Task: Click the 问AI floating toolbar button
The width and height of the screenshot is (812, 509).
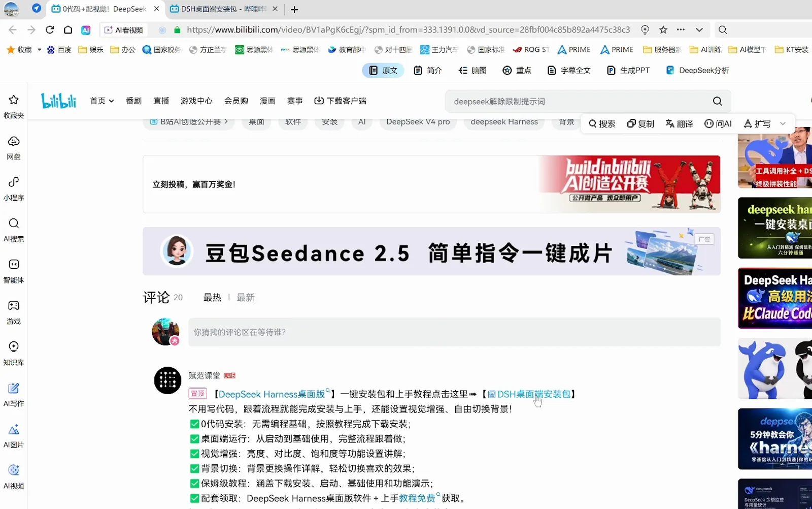Action: [x=718, y=123]
